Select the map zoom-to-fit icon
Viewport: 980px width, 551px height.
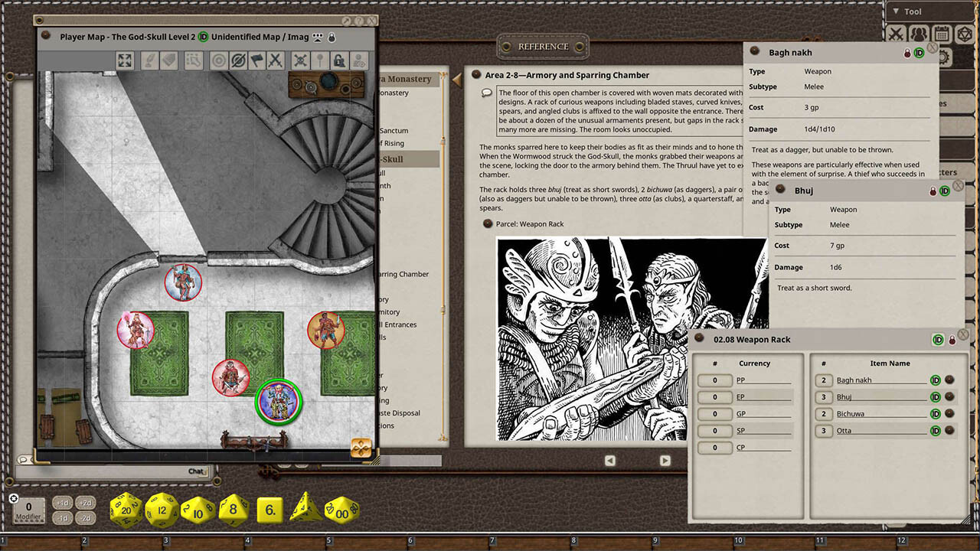[125, 60]
